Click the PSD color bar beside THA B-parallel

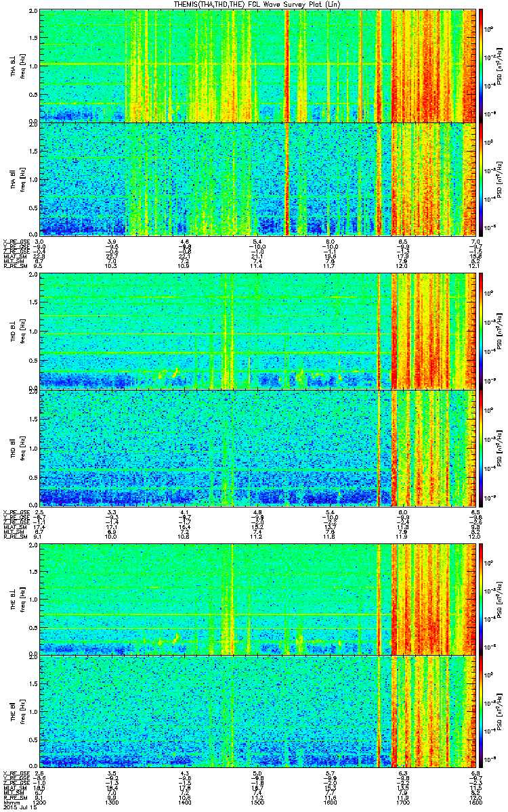point(481,179)
